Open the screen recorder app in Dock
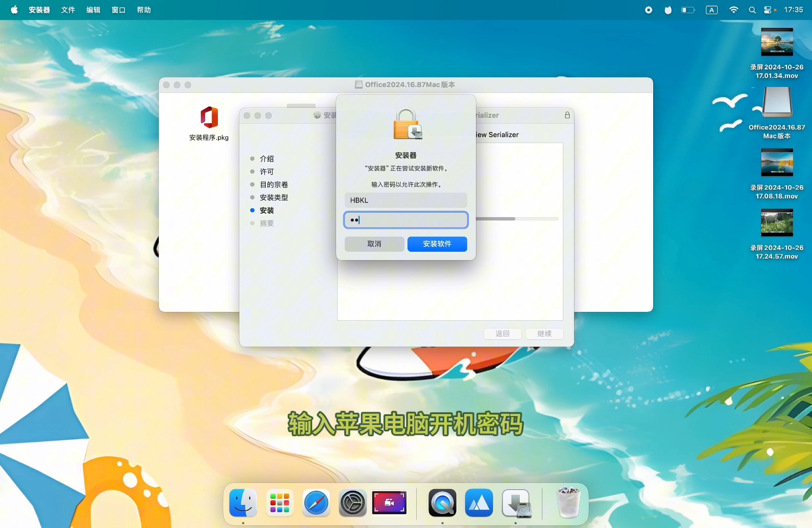 click(389, 503)
